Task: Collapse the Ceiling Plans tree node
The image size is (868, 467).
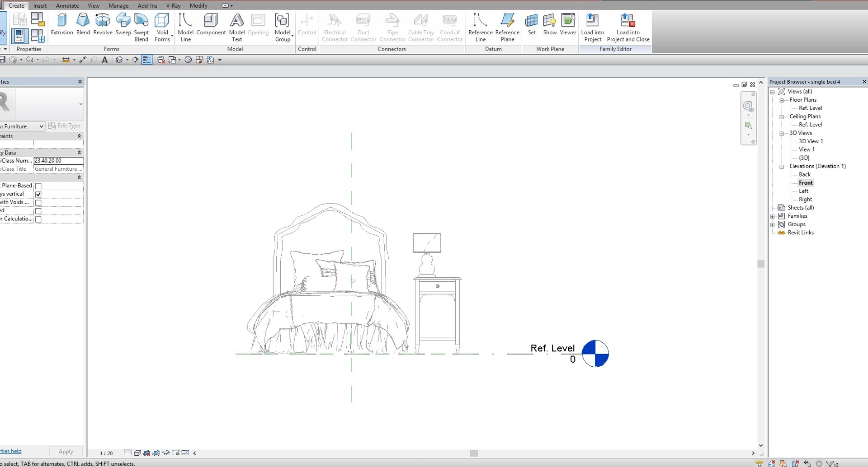Action: click(x=782, y=117)
